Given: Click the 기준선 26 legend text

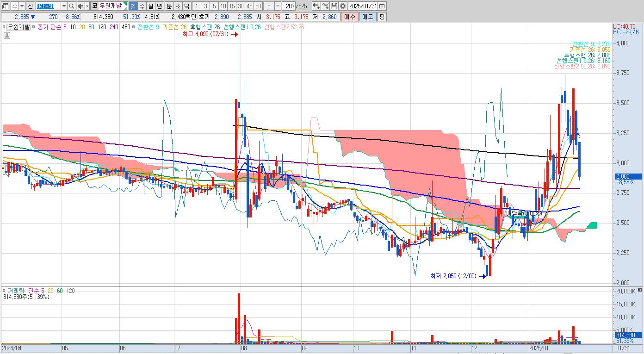Looking at the screenshot, I should coord(175,27).
